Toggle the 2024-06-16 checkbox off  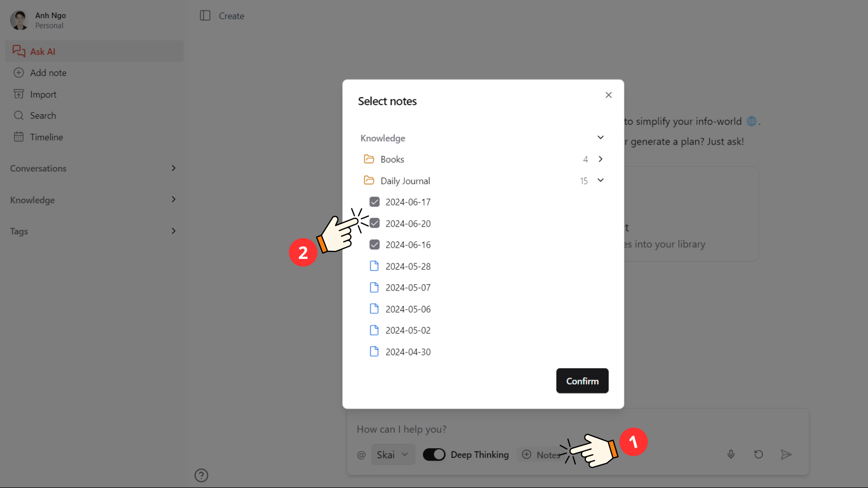[x=374, y=245]
